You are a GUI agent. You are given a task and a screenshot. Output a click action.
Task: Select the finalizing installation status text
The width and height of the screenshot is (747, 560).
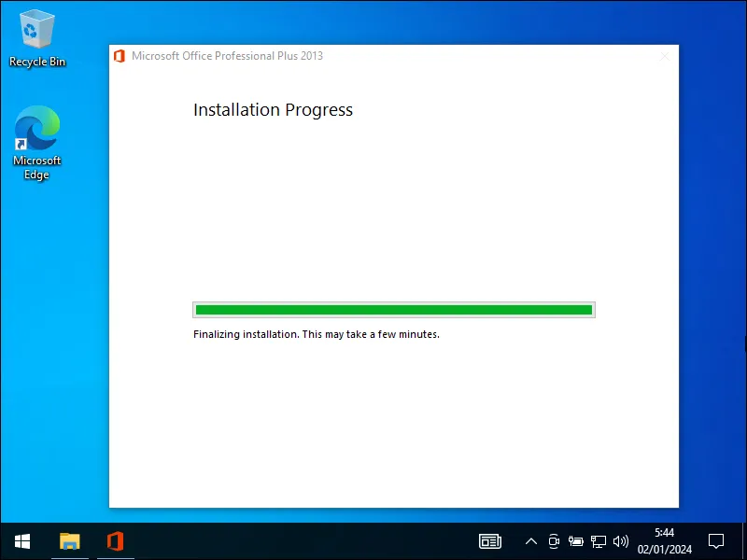coord(316,334)
